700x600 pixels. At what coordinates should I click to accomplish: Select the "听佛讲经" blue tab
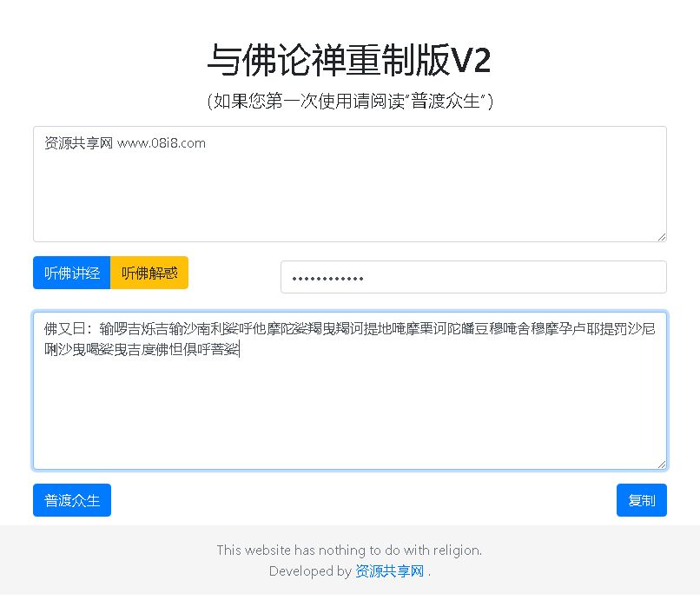tap(70, 273)
